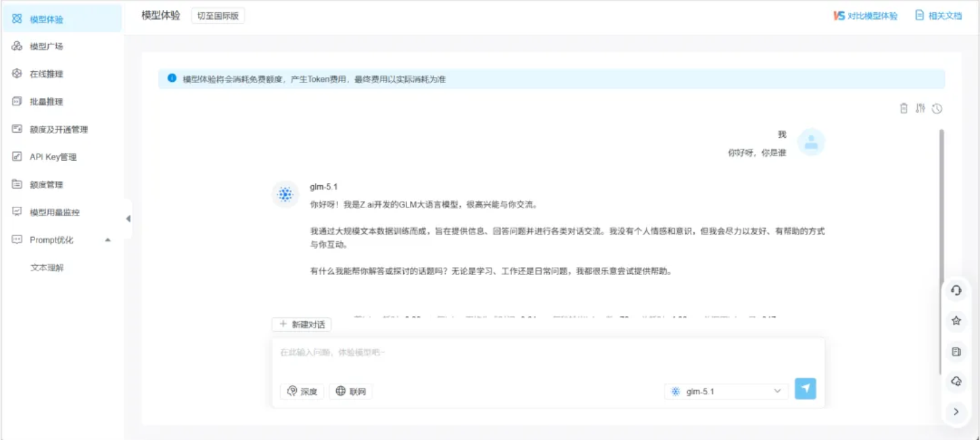Collapse the sidebar with the arrow handle
The width and height of the screenshot is (980, 440).
point(128,218)
